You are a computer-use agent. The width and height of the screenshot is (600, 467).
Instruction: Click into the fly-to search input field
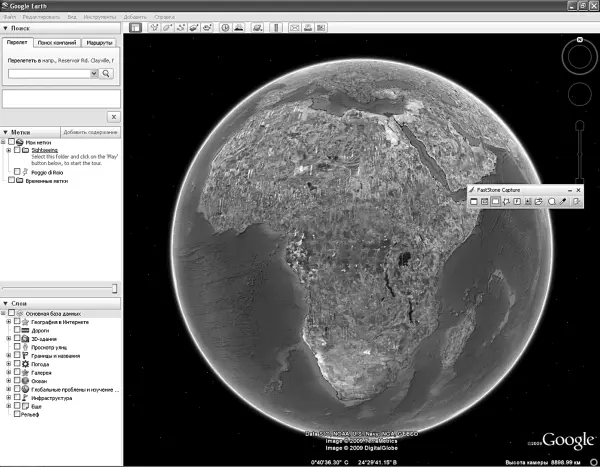click(49, 73)
